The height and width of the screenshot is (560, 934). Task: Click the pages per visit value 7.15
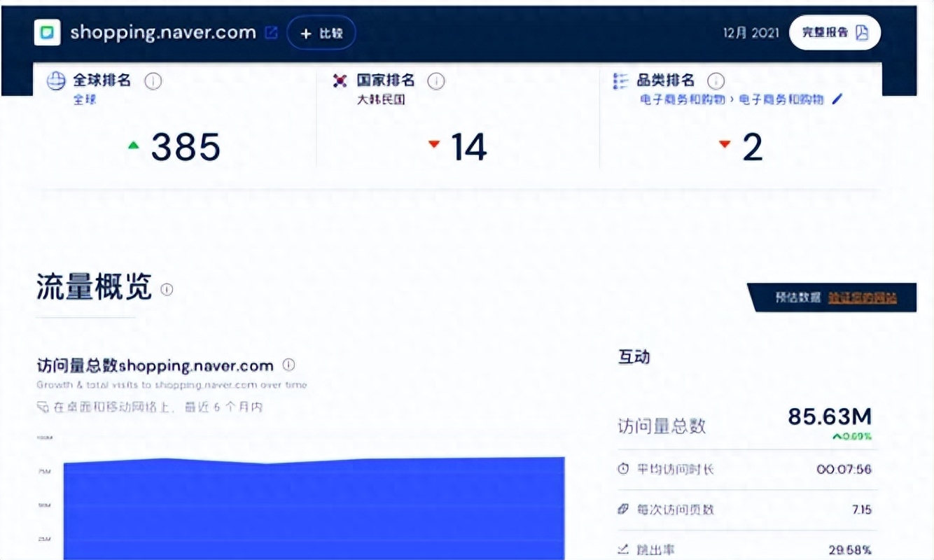coord(862,510)
